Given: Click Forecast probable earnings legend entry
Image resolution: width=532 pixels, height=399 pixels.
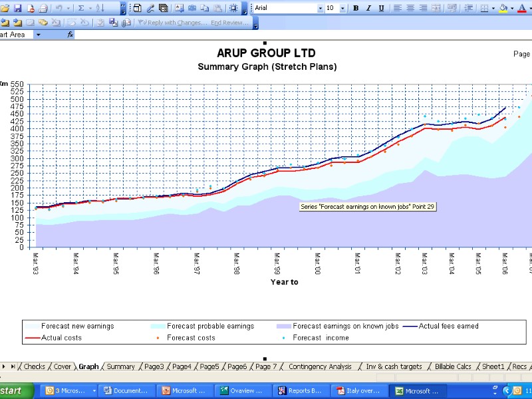Looking at the screenshot, I should coord(203,326).
